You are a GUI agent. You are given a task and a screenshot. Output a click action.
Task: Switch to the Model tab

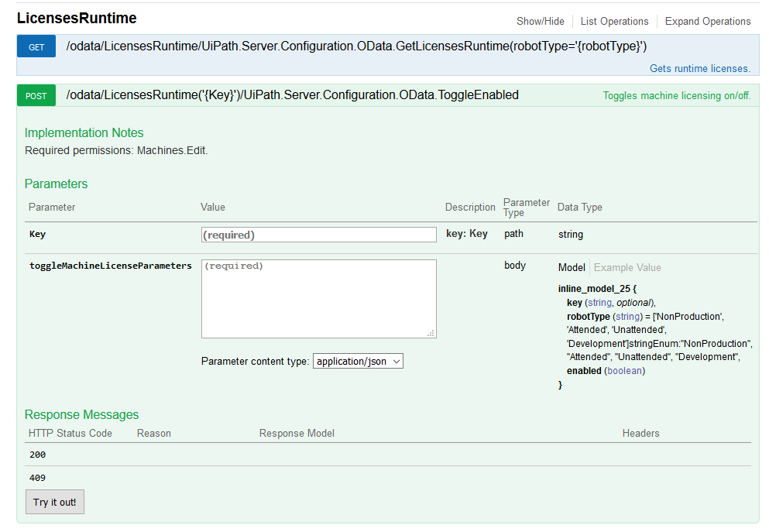572,268
